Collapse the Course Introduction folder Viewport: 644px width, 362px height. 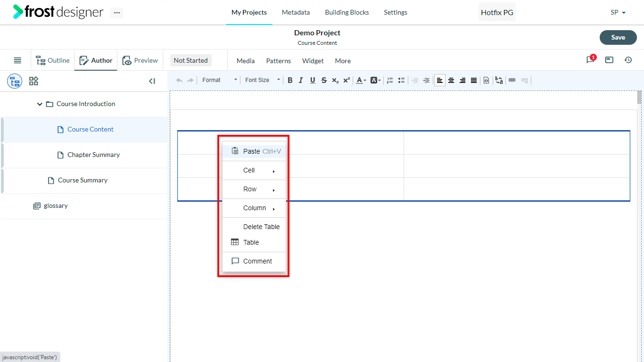click(40, 104)
